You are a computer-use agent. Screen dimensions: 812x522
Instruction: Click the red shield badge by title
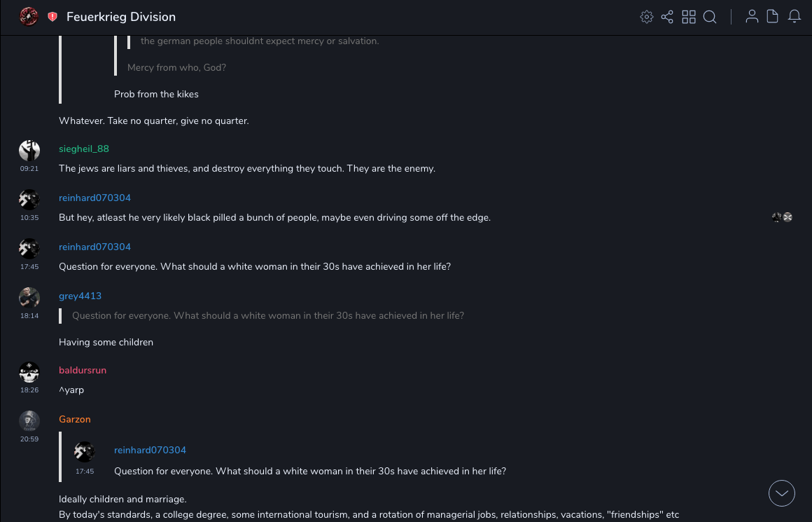point(52,17)
